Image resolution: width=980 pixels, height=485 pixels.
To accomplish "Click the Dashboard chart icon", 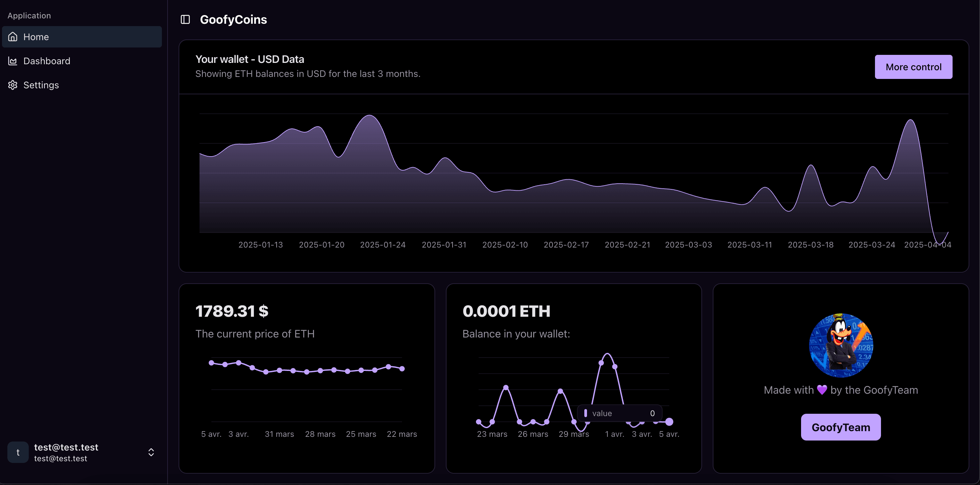I will pos(13,61).
